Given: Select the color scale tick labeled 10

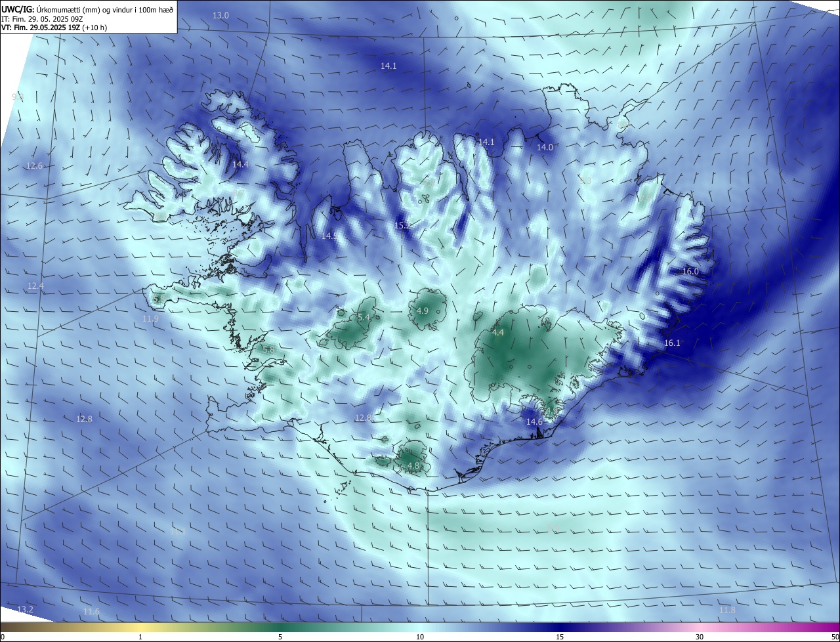Looking at the screenshot, I should (x=420, y=637).
